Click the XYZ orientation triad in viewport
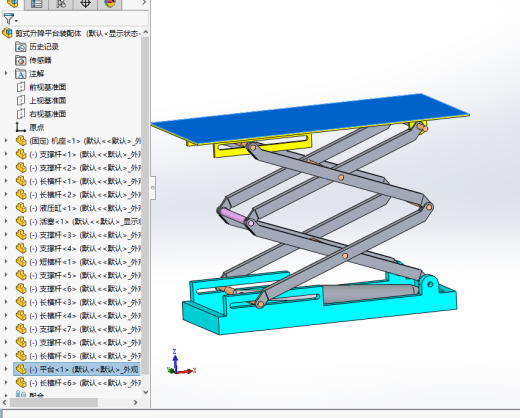The image size is (520, 418). (x=181, y=362)
